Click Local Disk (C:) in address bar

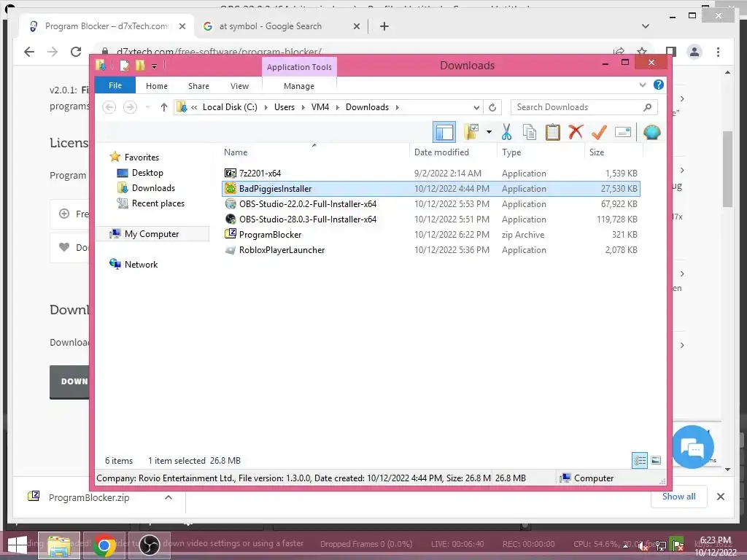coord(230,107)
